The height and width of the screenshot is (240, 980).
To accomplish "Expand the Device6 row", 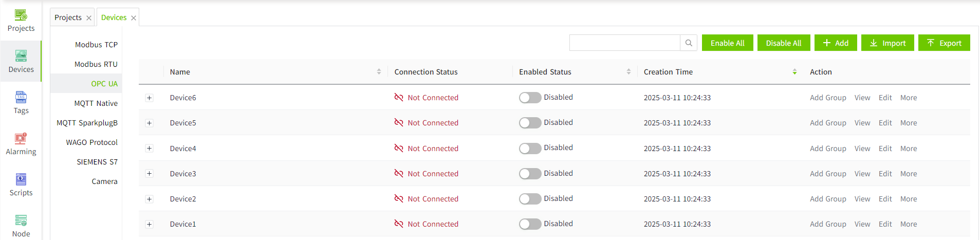I will [x=150, y=98].
